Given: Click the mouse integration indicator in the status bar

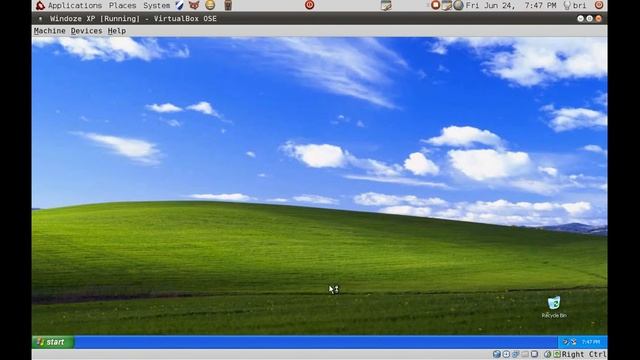Looking at the screenshot, I should pyautogui.click(x=547, y=354).
